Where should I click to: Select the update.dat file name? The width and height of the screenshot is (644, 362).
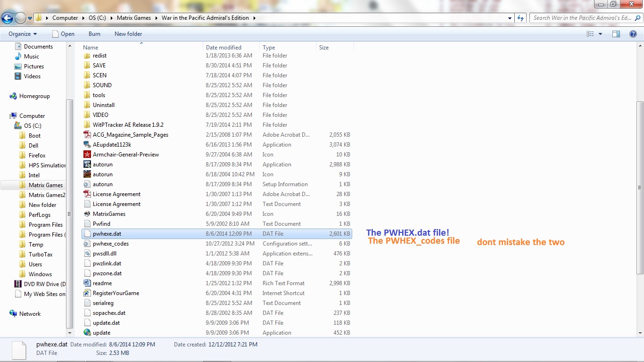106,323
